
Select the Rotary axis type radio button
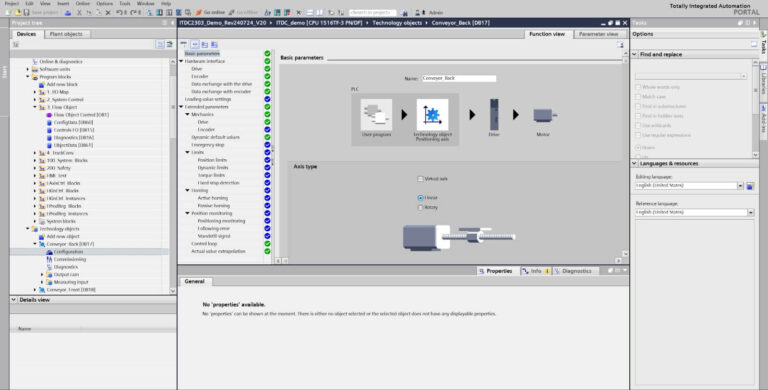tap(420, 208)
